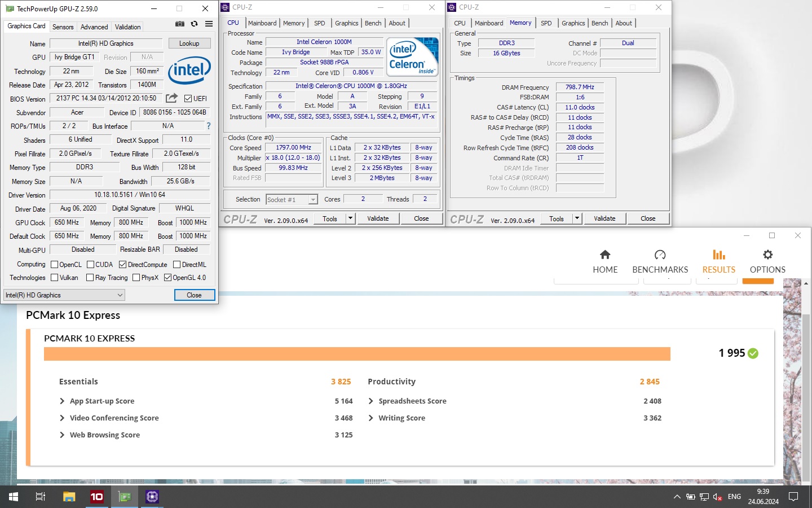
Task: Open Mainboard tab in CPU-Z CPU window
Action: tap(262, 23)
